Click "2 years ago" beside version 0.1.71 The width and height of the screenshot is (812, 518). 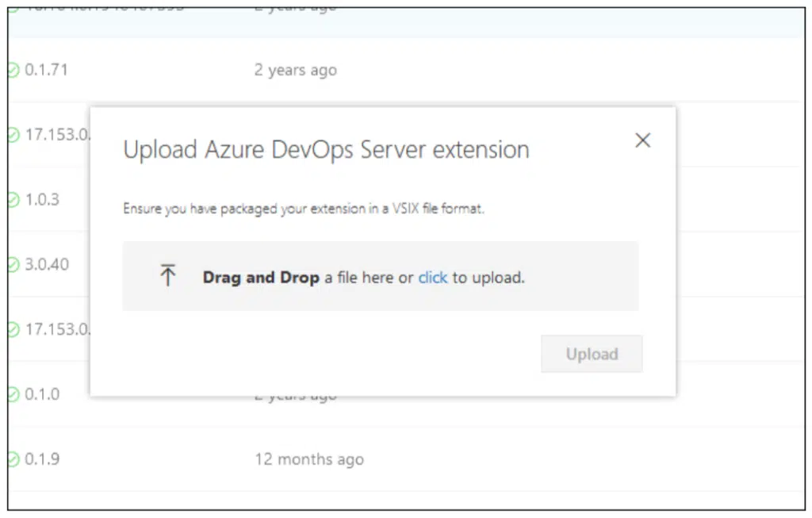point(295,70)
